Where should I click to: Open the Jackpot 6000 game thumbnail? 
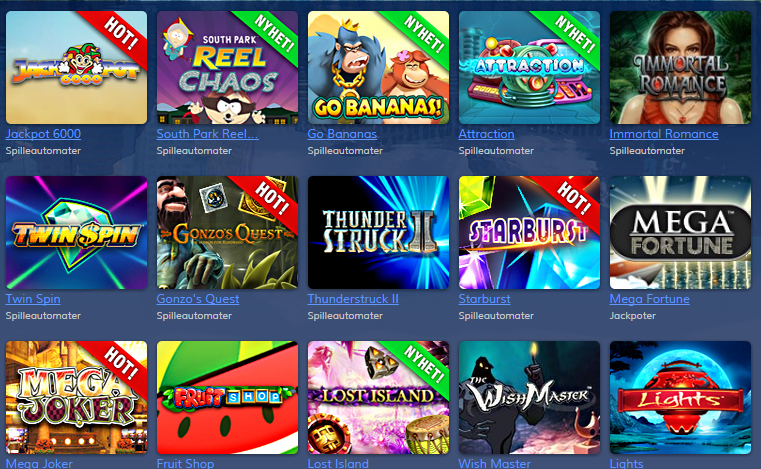pyautogui.click(x=76, y=67)
